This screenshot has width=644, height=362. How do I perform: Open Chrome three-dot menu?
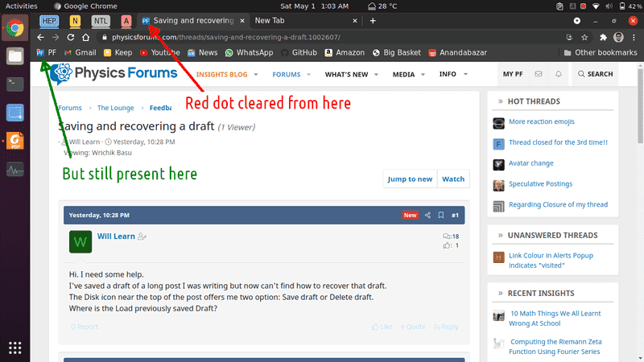(634, 37)
